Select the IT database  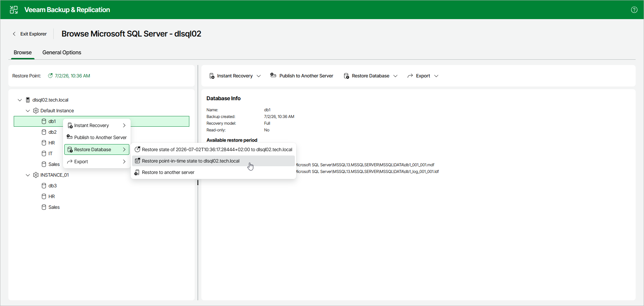pyautogui.click(x=50, y=154)
